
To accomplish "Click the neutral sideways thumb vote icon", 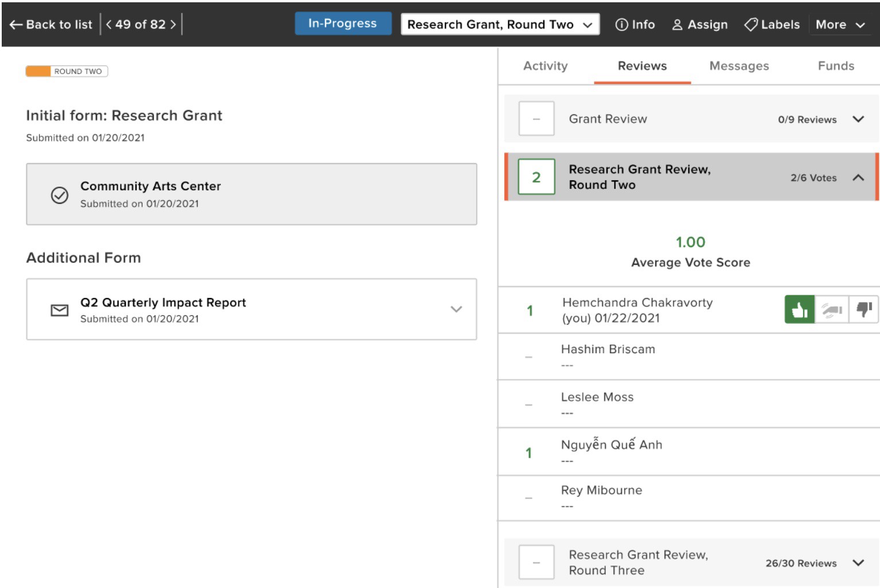I will tap(831, 310).
